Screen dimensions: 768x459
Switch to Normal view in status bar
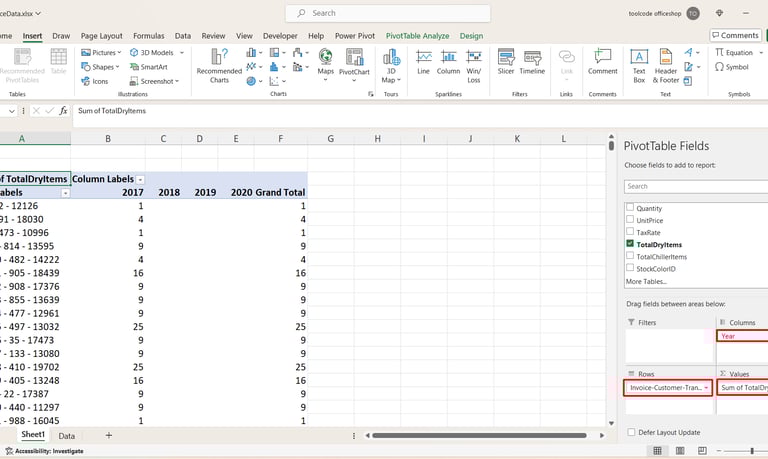pyautogui.click(x=657, y=451)
